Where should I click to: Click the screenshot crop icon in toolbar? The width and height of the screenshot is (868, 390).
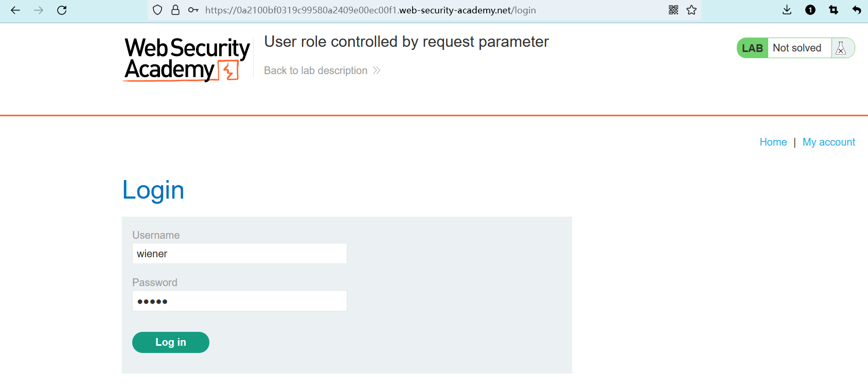[834, 10]
